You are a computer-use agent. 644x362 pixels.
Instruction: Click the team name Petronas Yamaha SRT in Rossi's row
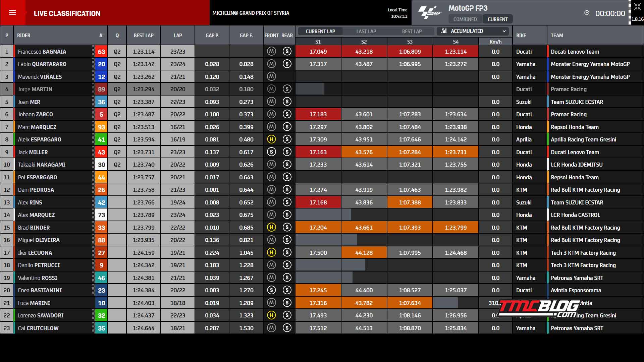pos(577,278)
